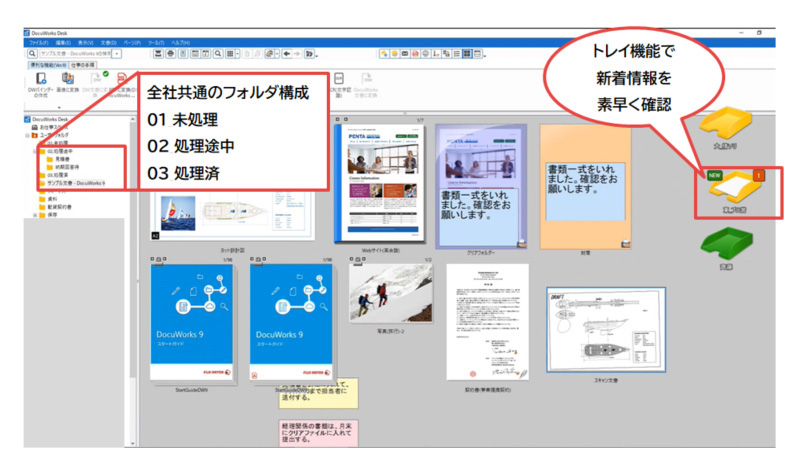The width and height of the screenshot is (800, 473).
Task: Click the go-up folder icon
Action: pos(309,54)
